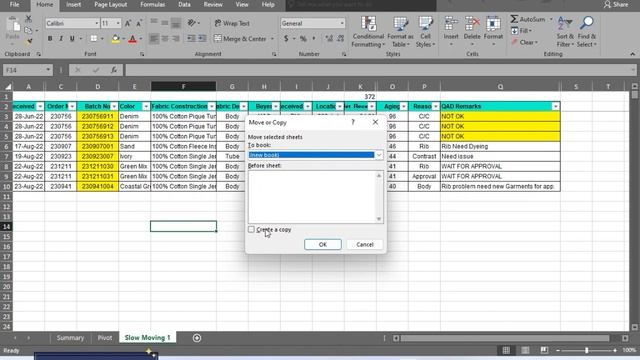Open the Aging column filter dropdown
The width and height of the screenshot is (640, 360).
pos(404,107)
